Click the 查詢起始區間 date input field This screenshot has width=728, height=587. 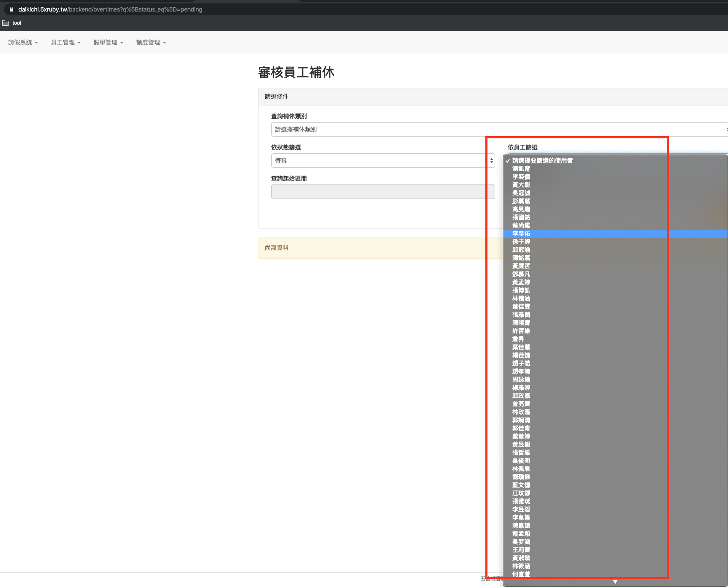coord(383,192)
